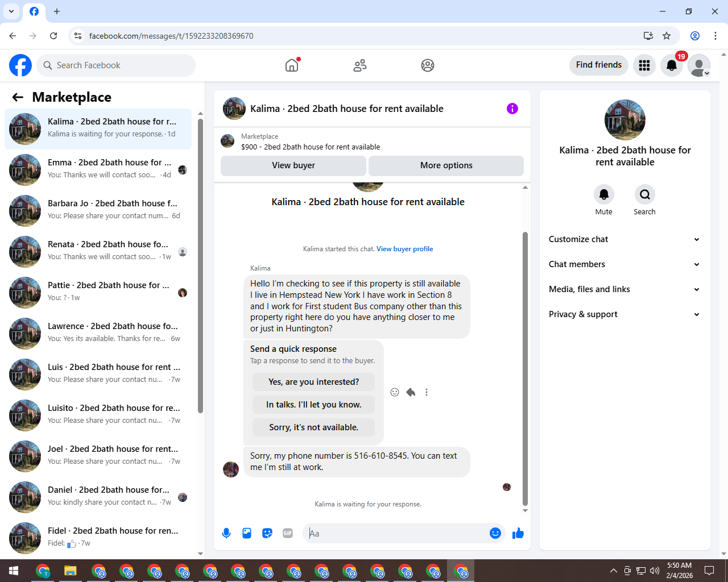View site information icon in address bar
Image resolution: width=728 pixels, height=582 pixels.
[x=78, y=36]
